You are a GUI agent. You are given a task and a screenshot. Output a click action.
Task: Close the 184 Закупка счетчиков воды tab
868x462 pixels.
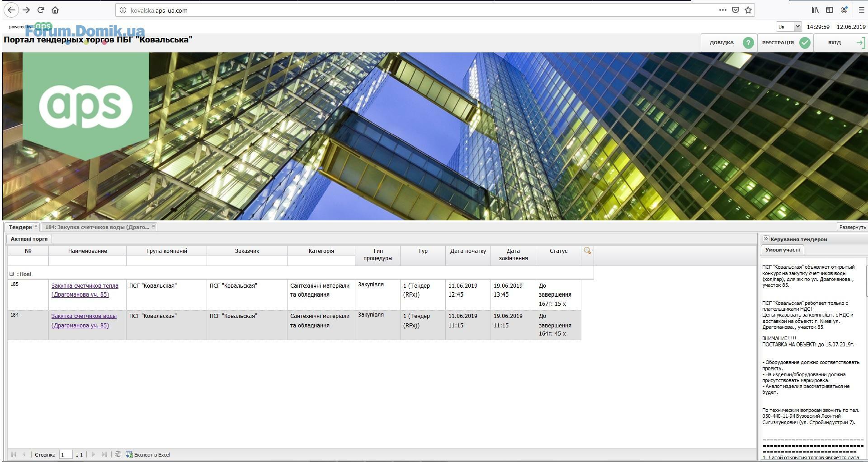coord(154,226)
